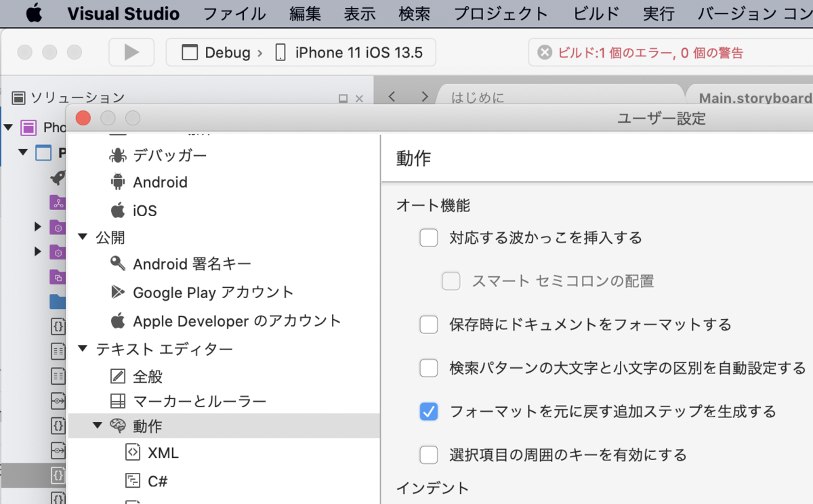Screen dimensions: 813x504
Task: Click the pencil icon beside 全般
Action: point(118,376)
